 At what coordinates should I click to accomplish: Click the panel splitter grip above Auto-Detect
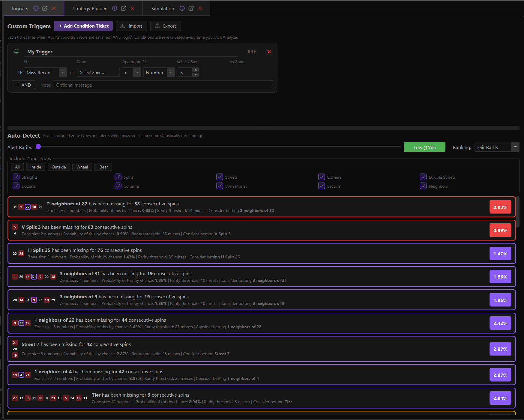pyautogui.click(x=263, y=128)
